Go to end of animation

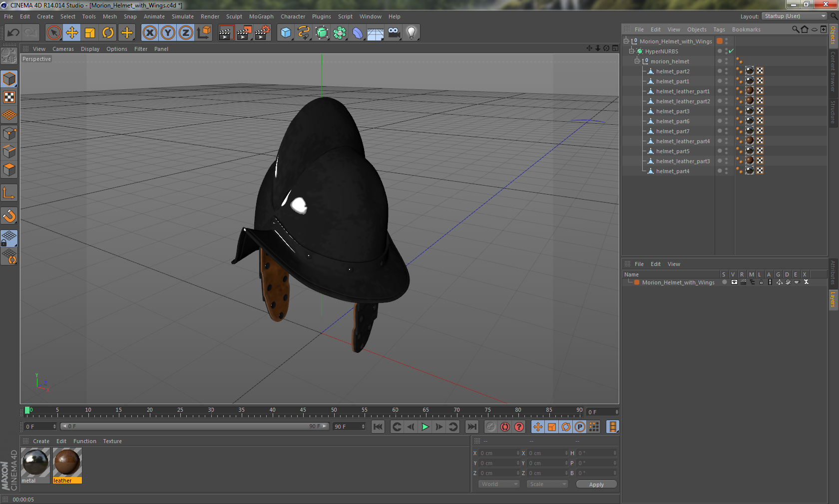pos(471,427)
